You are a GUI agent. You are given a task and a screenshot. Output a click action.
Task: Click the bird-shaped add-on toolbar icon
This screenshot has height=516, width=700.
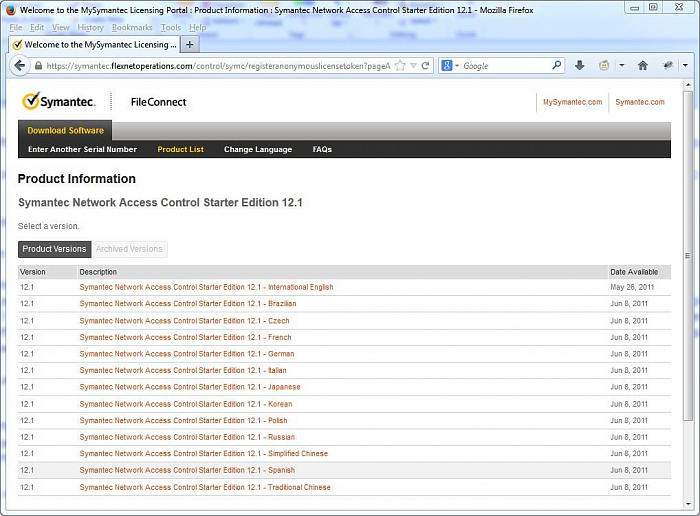pos(668,66)
